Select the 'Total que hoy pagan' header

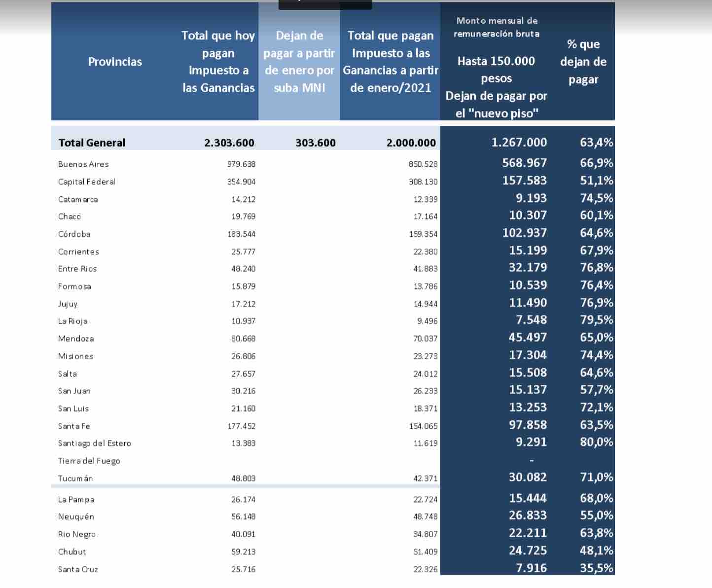point(218,62)
